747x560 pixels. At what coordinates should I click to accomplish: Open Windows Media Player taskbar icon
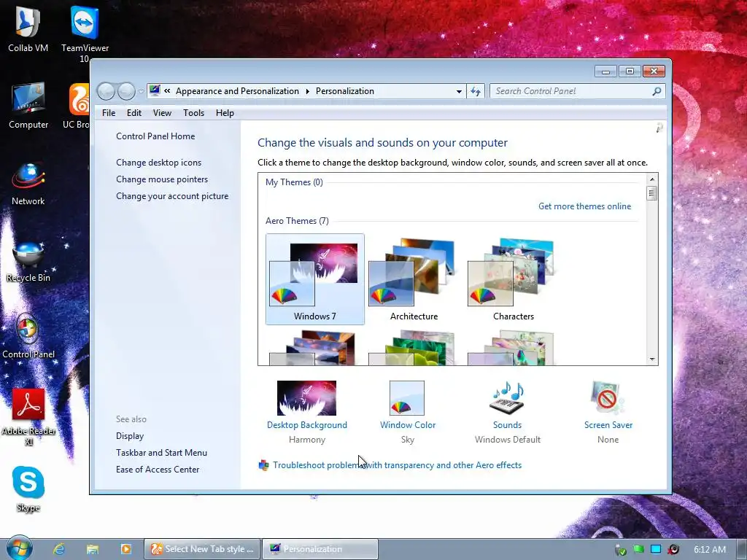coord(125,549)
